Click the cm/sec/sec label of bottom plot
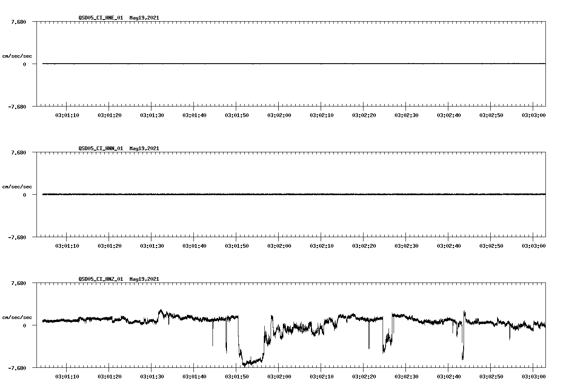 click(18, 316)
